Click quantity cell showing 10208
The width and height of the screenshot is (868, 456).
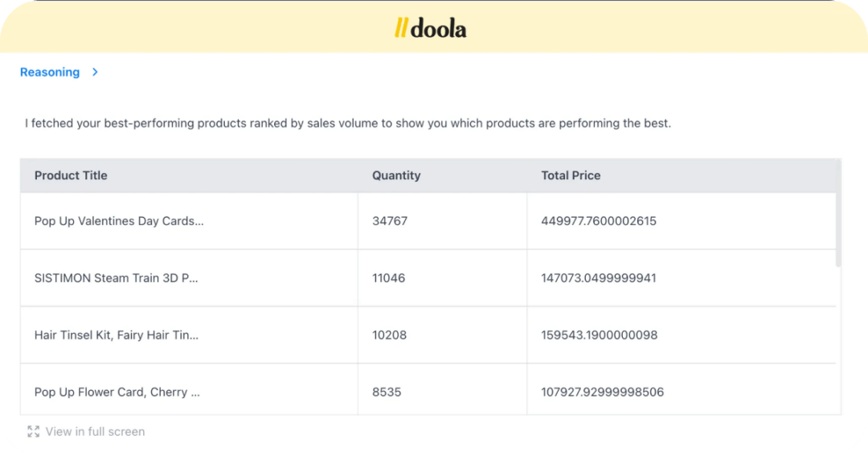click(389, 335)
